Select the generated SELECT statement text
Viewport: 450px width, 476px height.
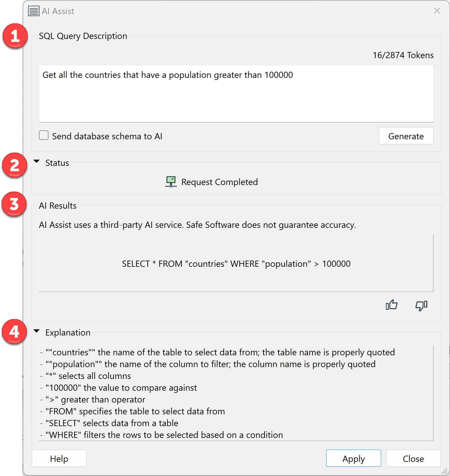[236, 264]
